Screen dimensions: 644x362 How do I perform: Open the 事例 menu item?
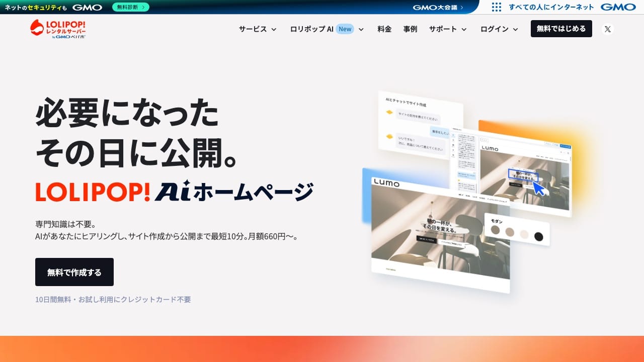point(410,29)
